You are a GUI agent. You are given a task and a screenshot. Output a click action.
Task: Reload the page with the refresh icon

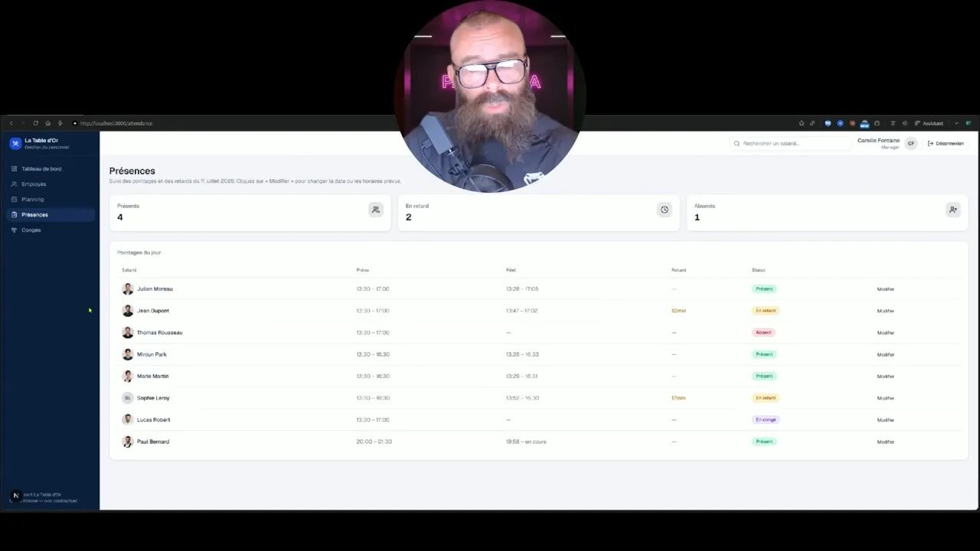[35, 123]
